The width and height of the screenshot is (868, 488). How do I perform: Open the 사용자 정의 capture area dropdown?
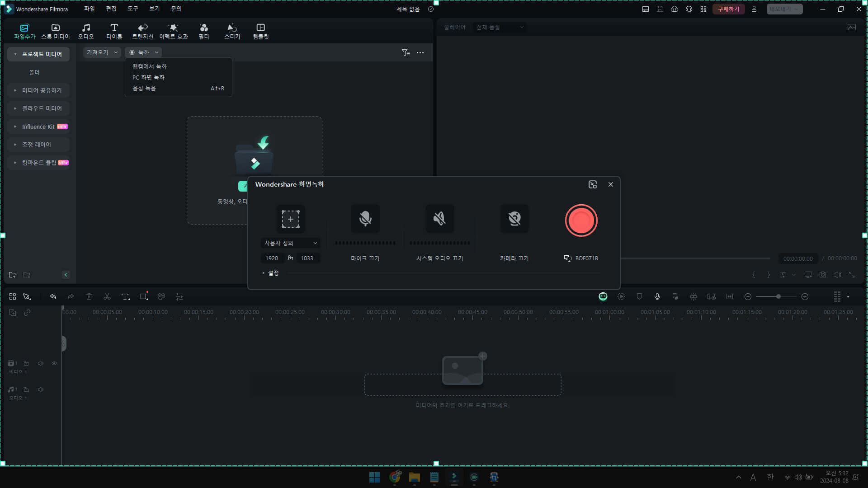click(x=290, y=243)
